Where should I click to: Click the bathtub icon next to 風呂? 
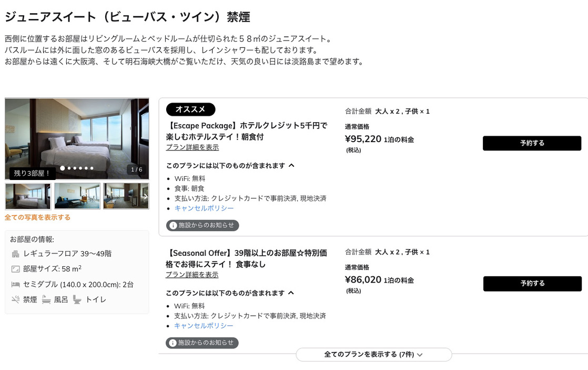tap(46, 299)
